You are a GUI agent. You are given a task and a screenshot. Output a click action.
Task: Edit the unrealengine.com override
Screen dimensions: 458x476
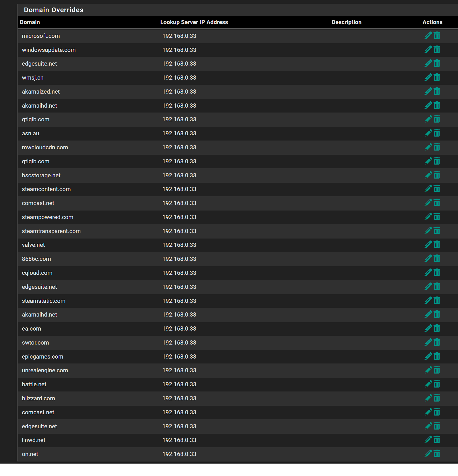pos(428,370)
